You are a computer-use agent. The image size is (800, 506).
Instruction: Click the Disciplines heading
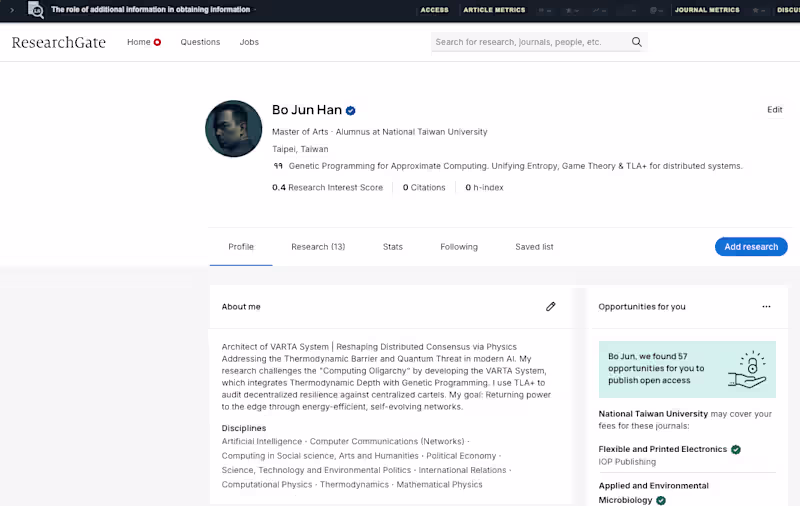(x=244, y=428)
